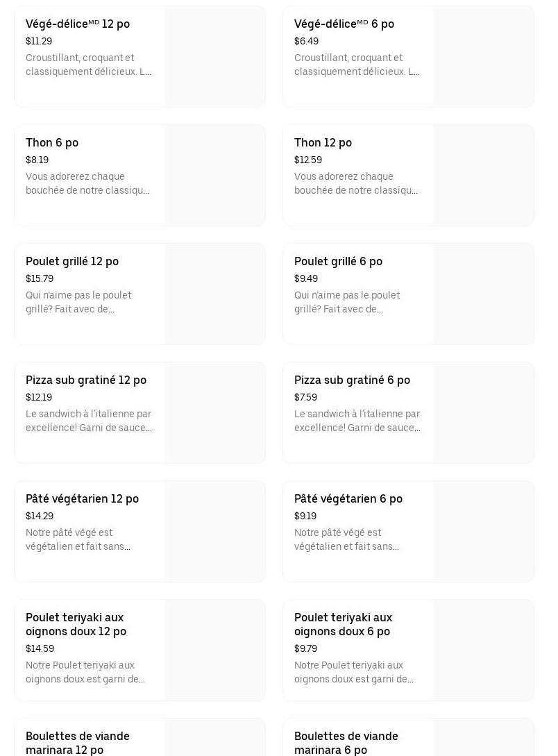Open Poulet teriyaki aux oignons doux 6 po
Viewport: 558px width, 756px height.
[344, 624]
